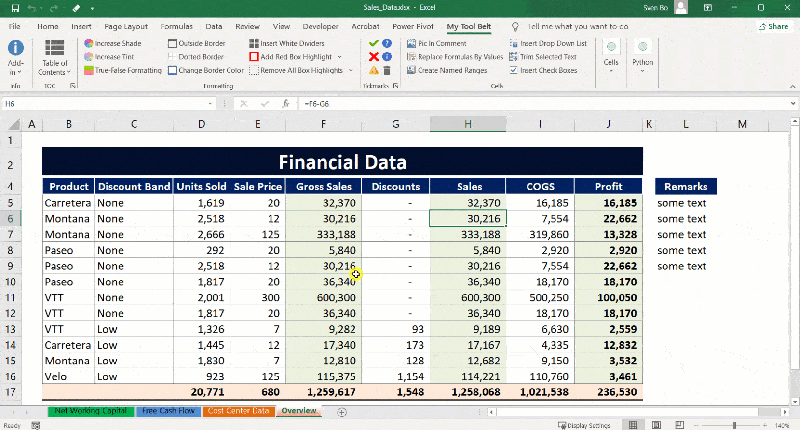Expand Remove All Box Highlights options arrow
This screenshot has width=800, height=430.
[351, 70]
